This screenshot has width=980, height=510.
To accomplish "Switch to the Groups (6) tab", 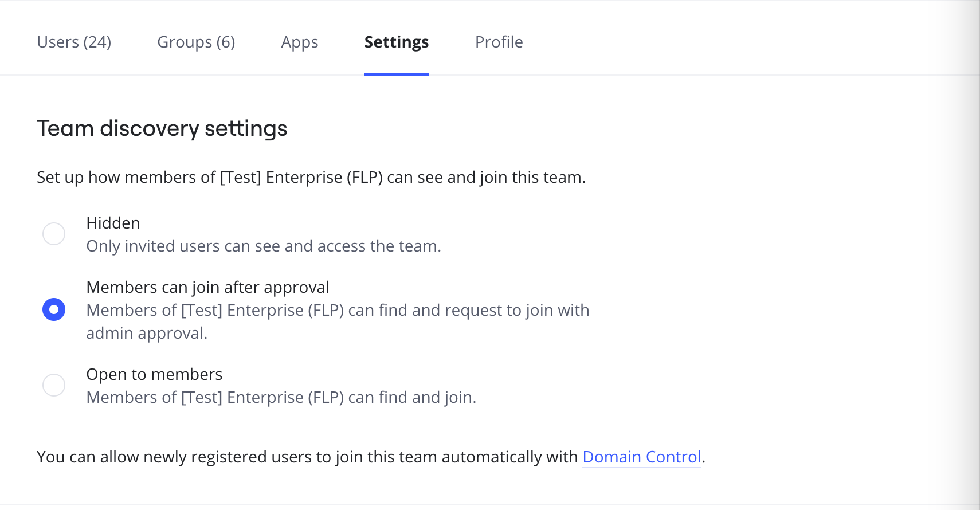I will coord(196,42).
